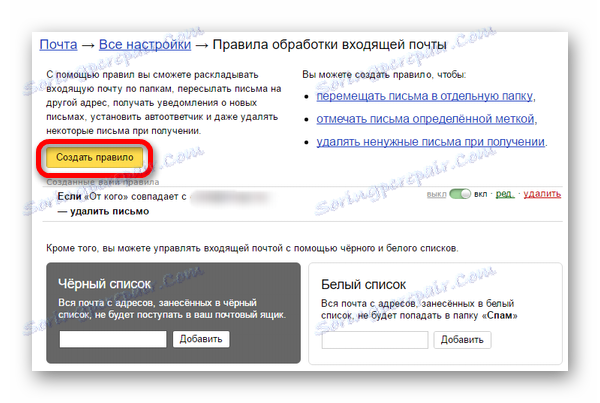600x403 pixels.
Task: Click the Созданные вами правила label
Action: tap(103, 182)
